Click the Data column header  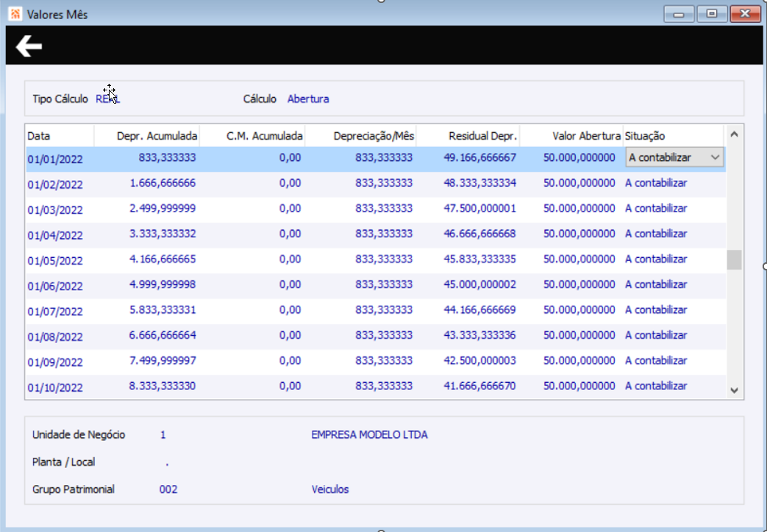(60, 136)
